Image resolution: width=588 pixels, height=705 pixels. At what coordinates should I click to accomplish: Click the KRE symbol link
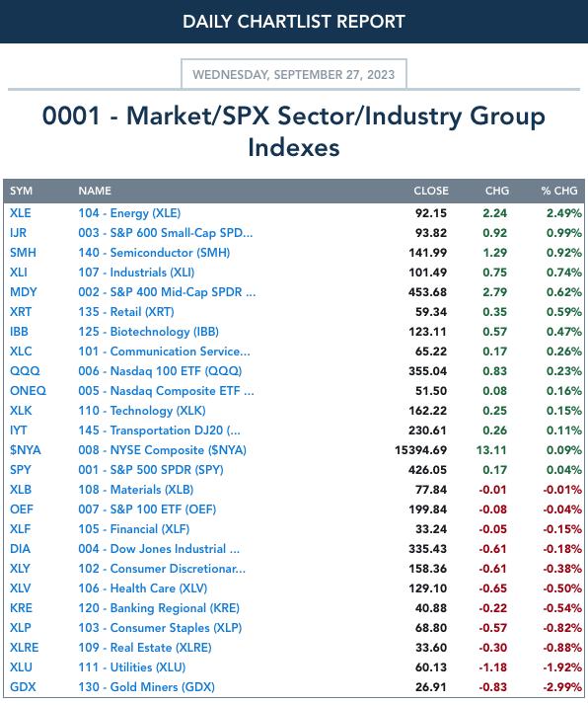(x=21, y=608)
